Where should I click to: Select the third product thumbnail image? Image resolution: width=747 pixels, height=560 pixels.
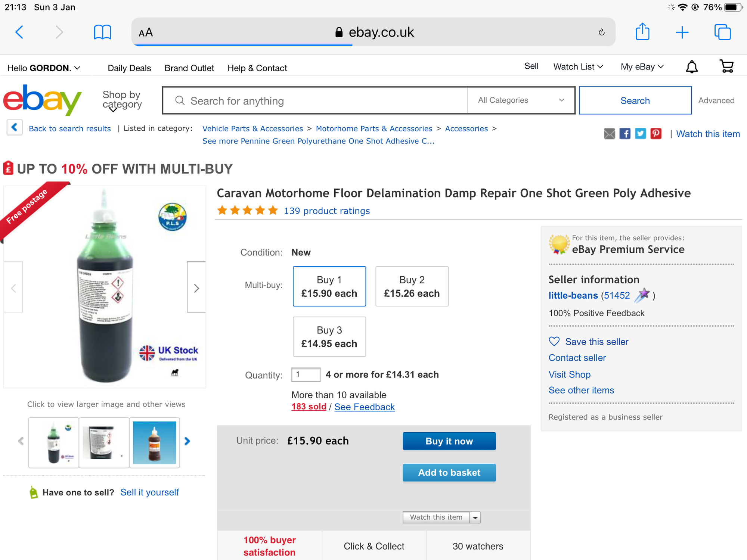154,443
